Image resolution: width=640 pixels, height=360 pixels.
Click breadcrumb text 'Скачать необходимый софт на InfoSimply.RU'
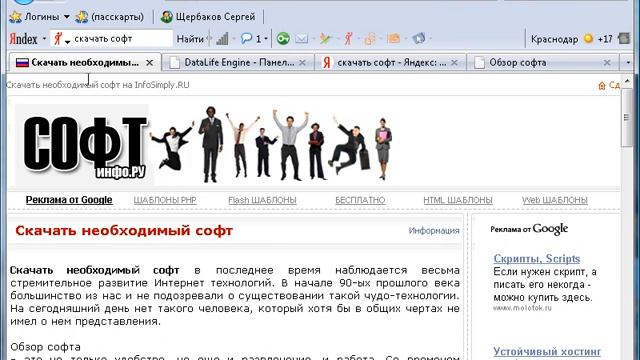pos(98,85)
